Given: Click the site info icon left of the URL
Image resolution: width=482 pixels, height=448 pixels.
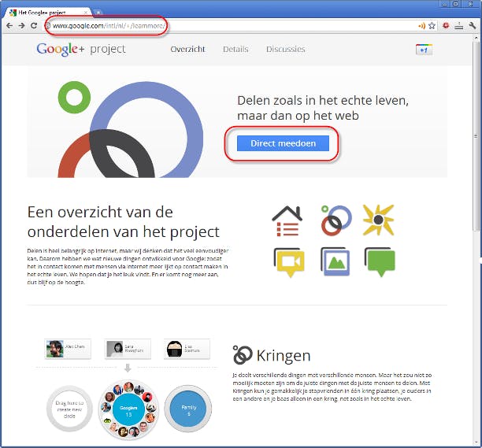Looking at the screenshot, I should [48, 25].
